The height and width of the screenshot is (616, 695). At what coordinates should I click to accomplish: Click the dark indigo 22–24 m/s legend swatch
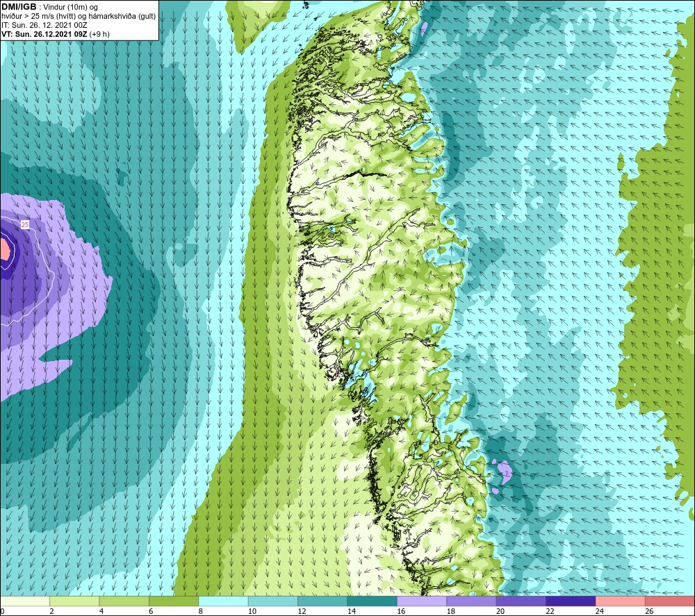pyautogui.click(x=571, y=601)
